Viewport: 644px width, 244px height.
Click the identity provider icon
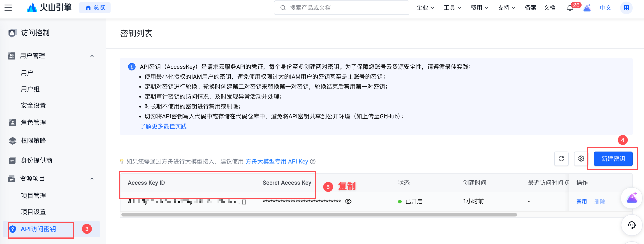(12, 160)
